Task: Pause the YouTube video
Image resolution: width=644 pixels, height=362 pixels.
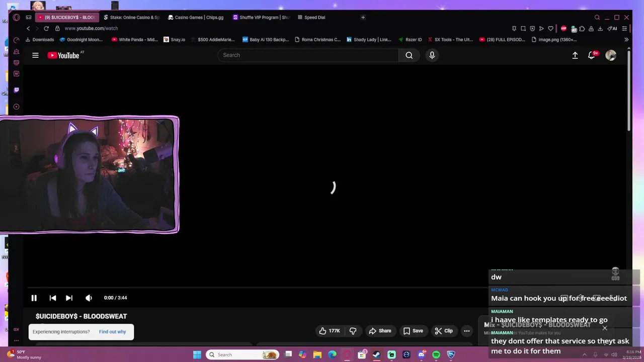Action: pos(34,298)
